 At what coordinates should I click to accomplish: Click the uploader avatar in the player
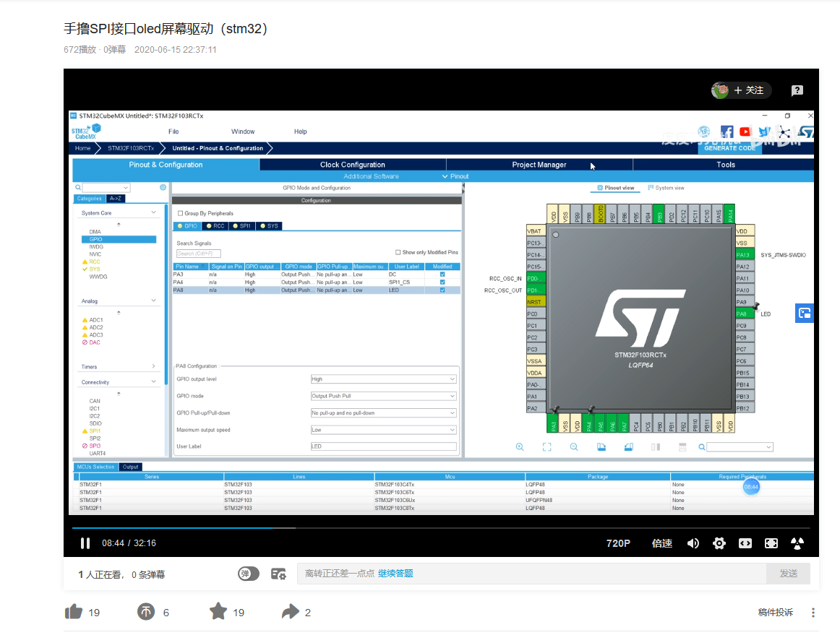point(720,90)
